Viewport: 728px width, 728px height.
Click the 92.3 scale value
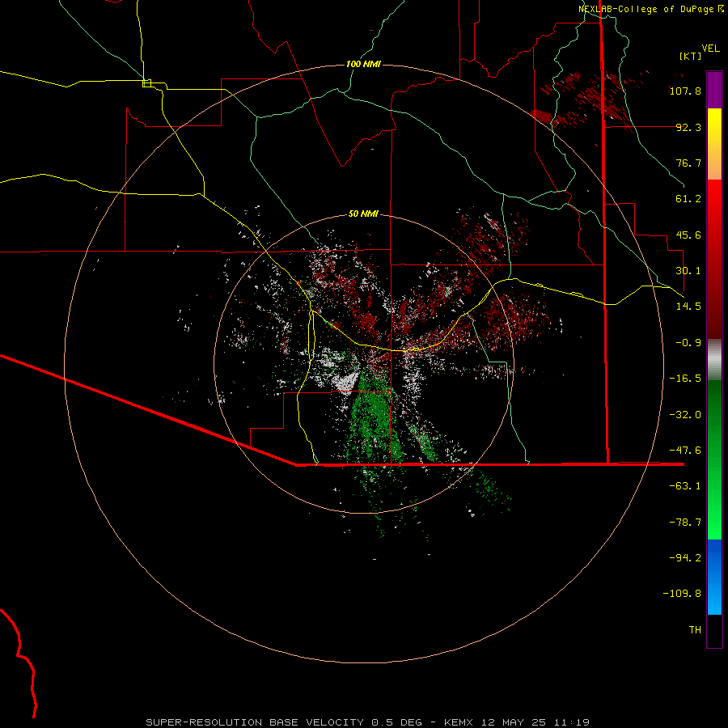[688, 127]
